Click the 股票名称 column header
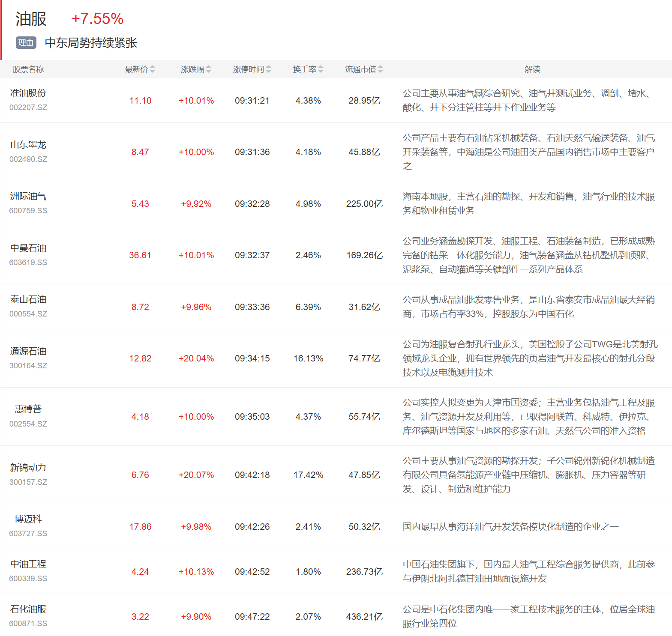 pos(28,69)
